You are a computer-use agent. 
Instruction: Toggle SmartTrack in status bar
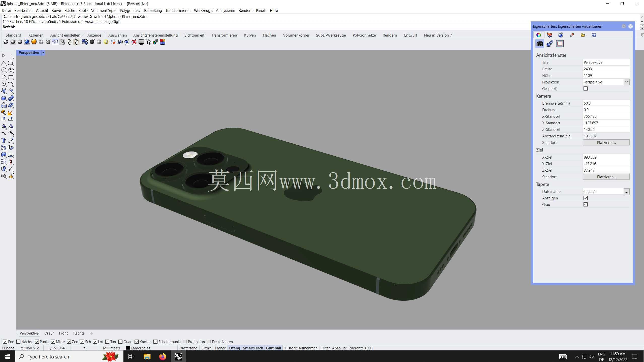coord(253,348)
